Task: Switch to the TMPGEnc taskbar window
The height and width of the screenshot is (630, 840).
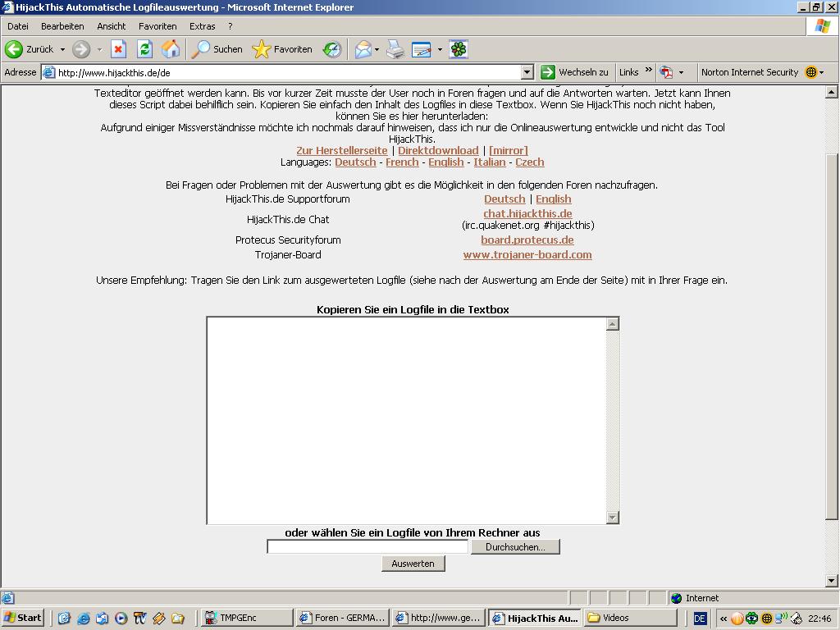Action: (x=248, y=619)
